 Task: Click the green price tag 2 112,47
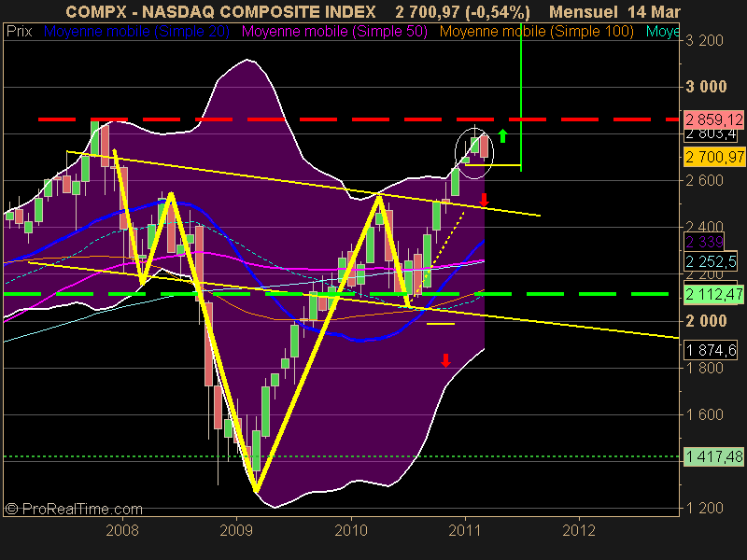713,294
